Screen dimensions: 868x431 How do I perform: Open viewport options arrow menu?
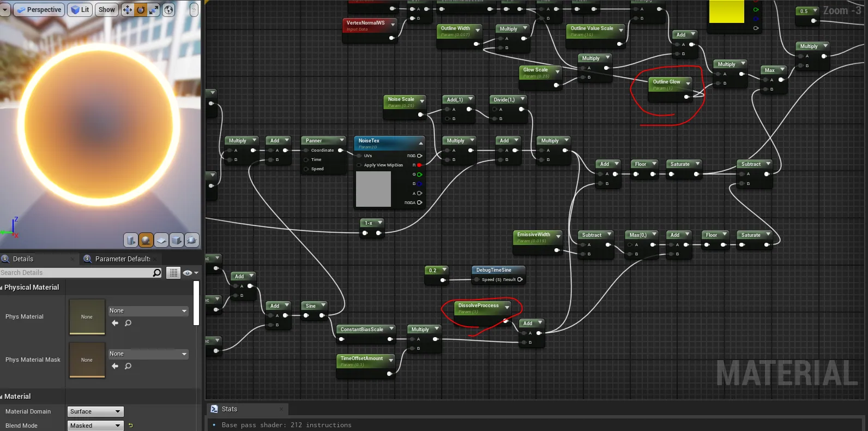tap(5, 10)
